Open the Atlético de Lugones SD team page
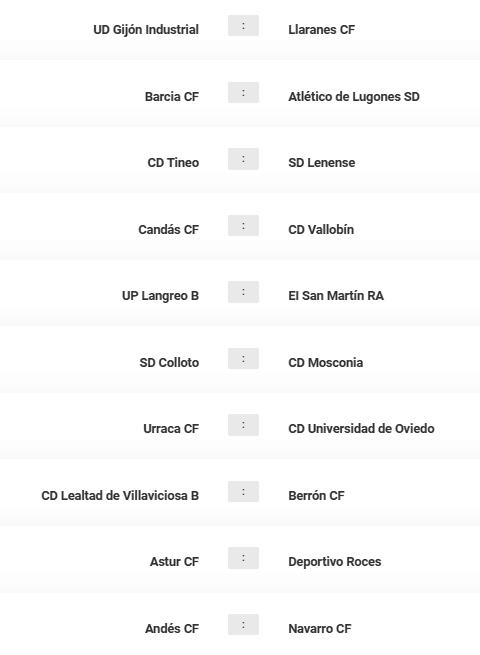This screenshot has width=480, height=655. (x=353, y=96)
